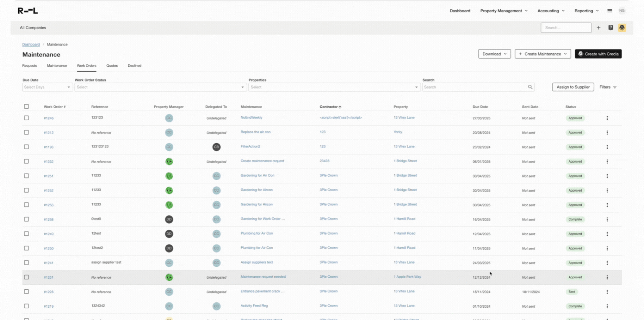Check the box for work order #1212
Screen dimensions: 644x320
[26, 132]
